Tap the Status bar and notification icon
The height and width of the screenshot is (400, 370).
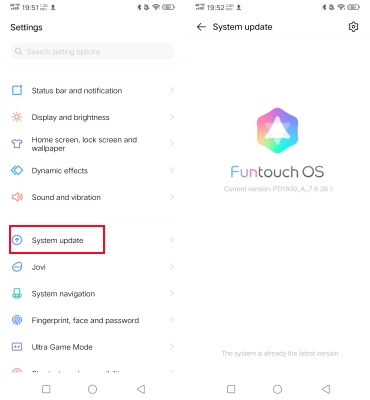click(17, 90)
